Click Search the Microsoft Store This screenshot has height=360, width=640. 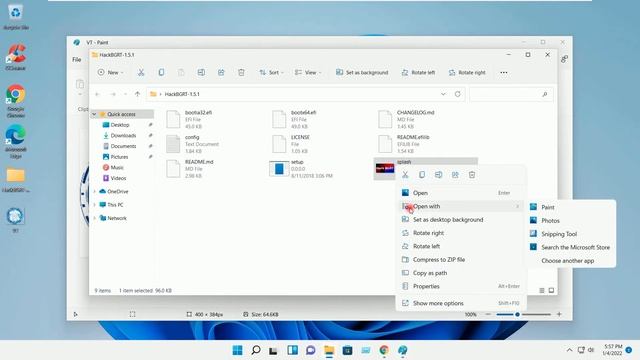[571, 247]
